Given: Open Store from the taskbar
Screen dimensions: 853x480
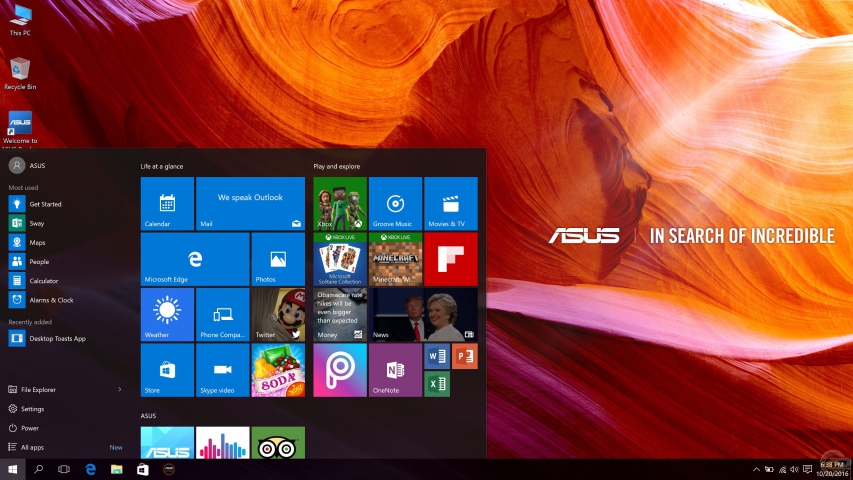Looking at the screenshot, I should [x=143, y=469].
